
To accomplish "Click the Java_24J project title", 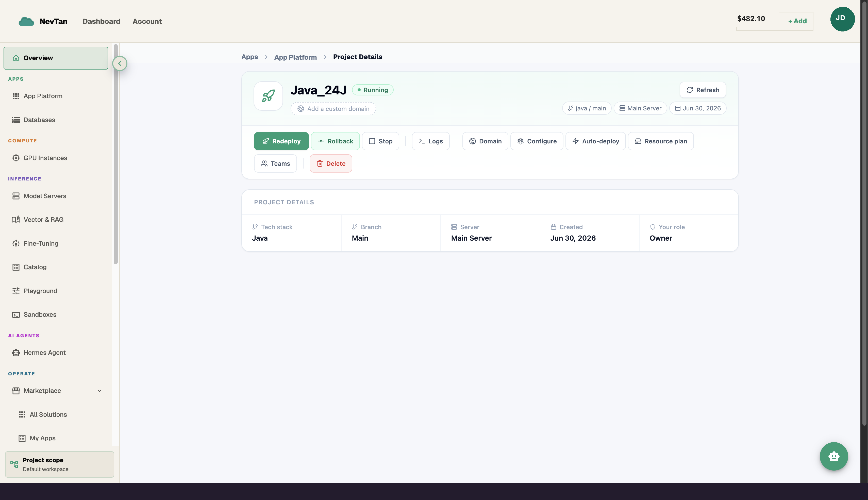I will 318,90.
